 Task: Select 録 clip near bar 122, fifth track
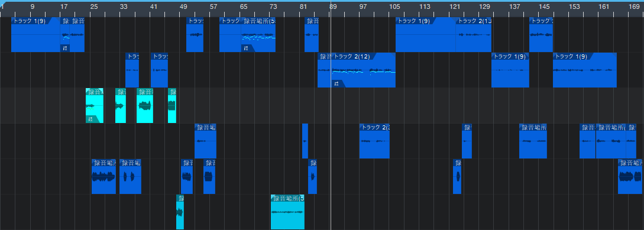(457, 177)
